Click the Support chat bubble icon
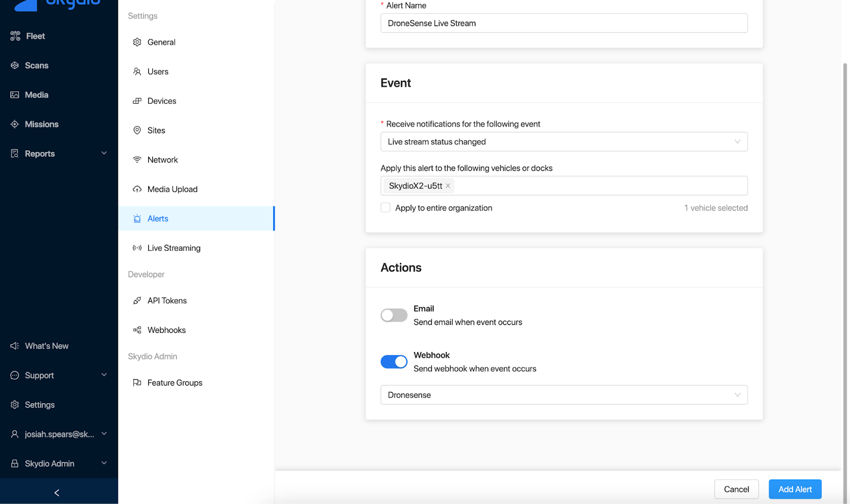The image size is (850, 504). tap(15, 375)
